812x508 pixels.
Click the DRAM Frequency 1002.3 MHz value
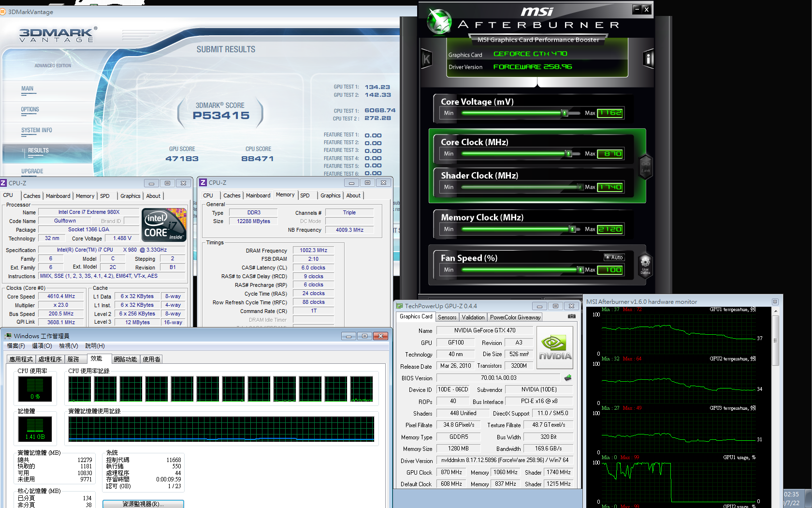pyautogui.click(x=313, y=250)
